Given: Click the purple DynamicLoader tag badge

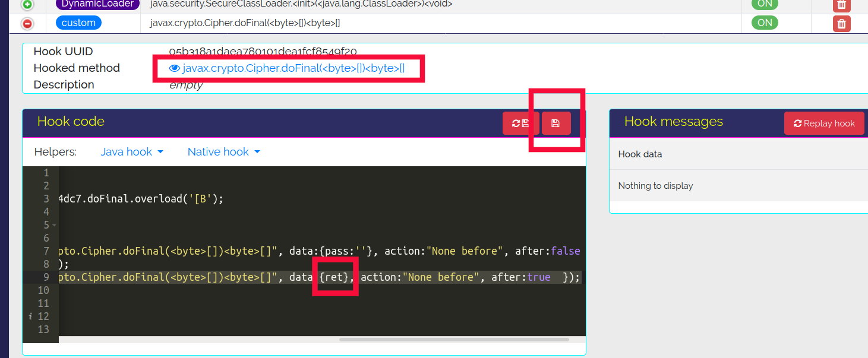Looking at the screenshot, I should point(98,4).
